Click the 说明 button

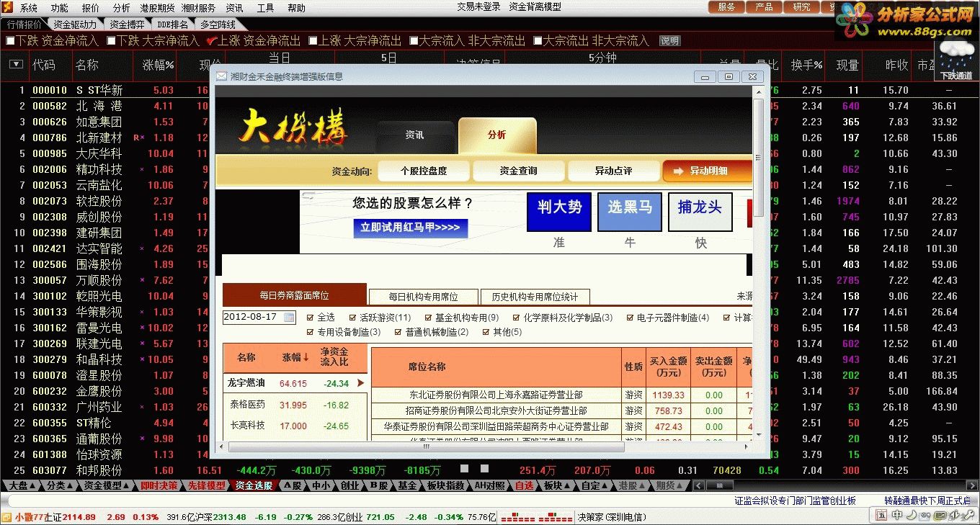(x=670, y=41)
